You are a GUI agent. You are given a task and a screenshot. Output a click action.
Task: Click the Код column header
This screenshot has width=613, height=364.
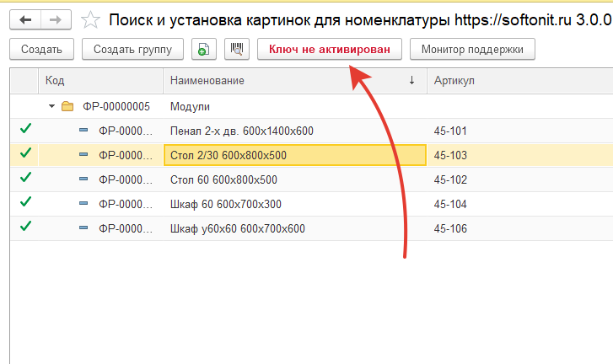(101, 80)
